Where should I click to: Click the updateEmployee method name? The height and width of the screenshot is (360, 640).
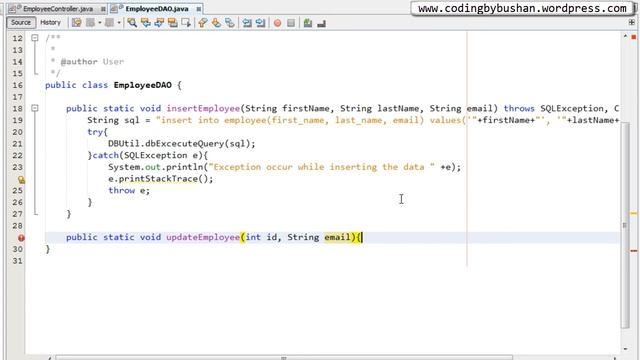pyautogui.click(x=203, y=237)
